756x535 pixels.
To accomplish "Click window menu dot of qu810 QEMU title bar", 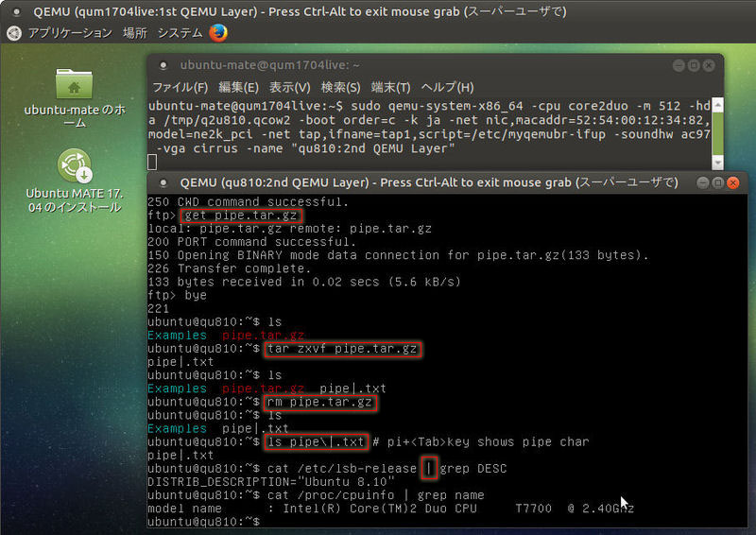I will coord(163,182).
